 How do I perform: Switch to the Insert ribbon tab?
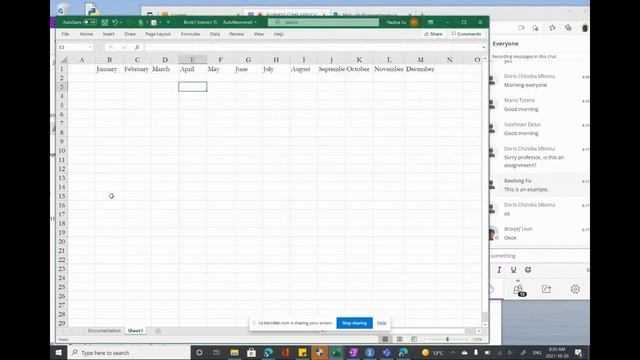[x=109, y=34]
